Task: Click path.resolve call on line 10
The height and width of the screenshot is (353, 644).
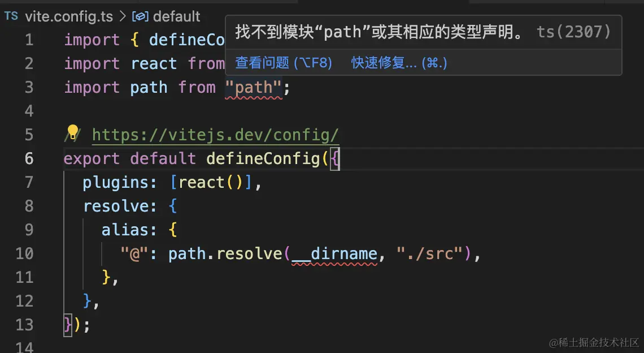Action: tap(225, 254)
